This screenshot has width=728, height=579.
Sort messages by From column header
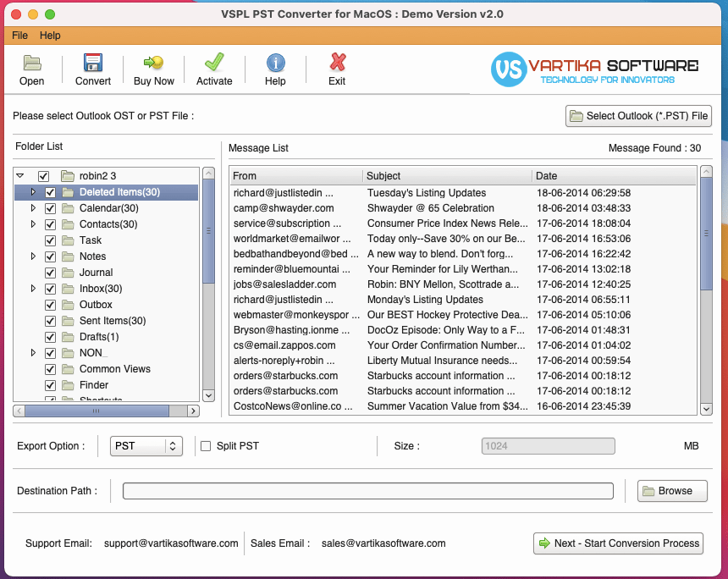click(296, 176)
